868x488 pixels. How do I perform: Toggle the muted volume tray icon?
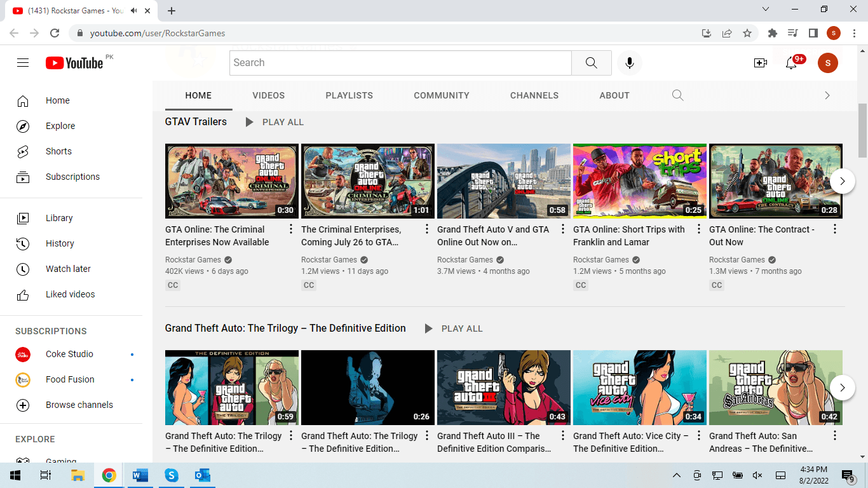coord(757,475)
